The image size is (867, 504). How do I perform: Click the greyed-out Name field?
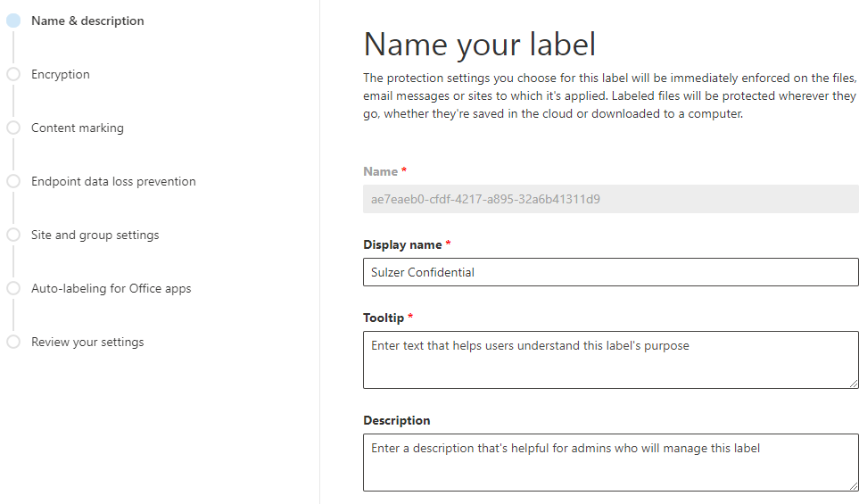click(x=610, y=199)
